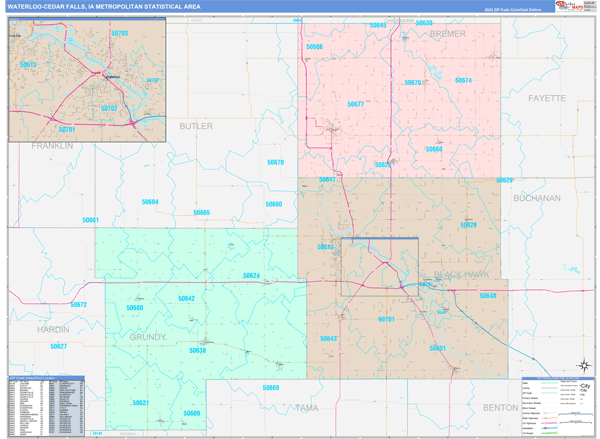Image resolution: width=600 pixels, height=439 pixels.
Task: Click ZIP label 50670
Action: [276, 162]
